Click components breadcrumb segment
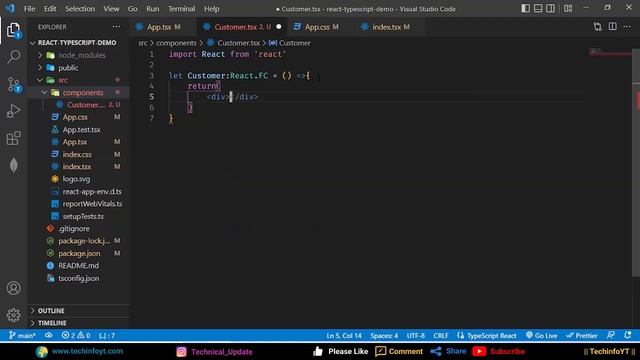The image size is (640, 360). (176, 43)
